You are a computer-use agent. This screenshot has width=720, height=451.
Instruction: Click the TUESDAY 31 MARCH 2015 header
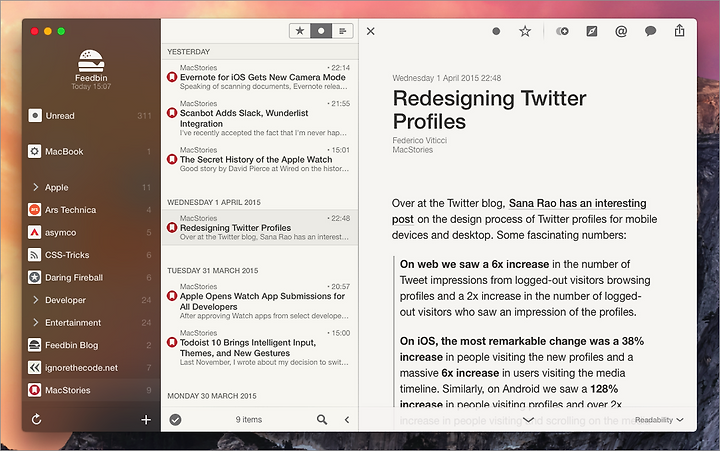click(213, 271)
